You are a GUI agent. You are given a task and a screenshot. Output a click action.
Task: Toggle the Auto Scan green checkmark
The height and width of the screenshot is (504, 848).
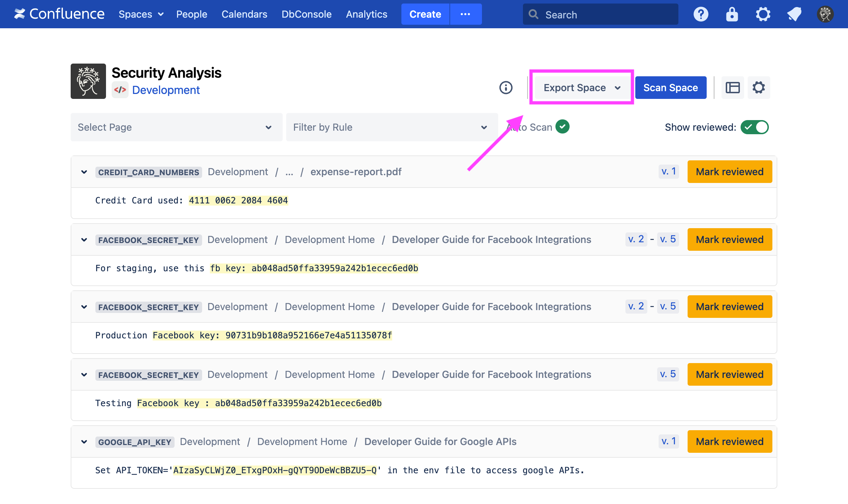pyautogui.click(x=562, y=126)
